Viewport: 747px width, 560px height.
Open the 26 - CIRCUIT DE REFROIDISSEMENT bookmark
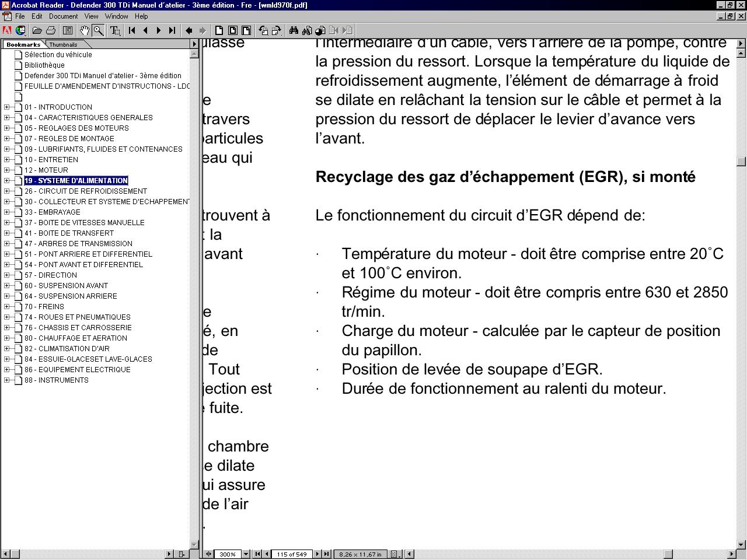click(85, 191)
